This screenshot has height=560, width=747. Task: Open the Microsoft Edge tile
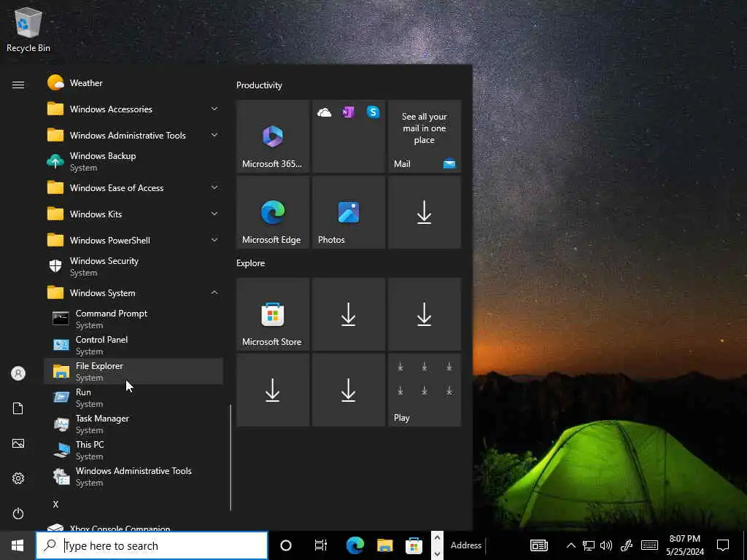click(273, 212)
